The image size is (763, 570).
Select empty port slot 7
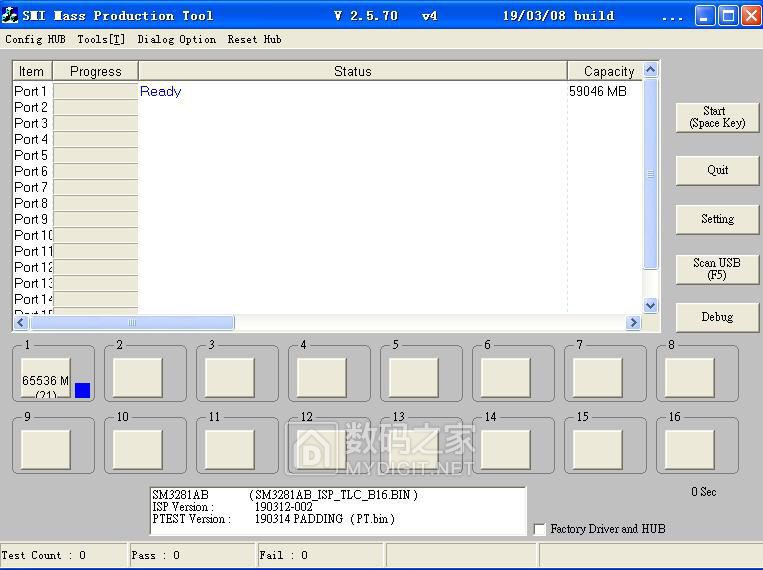pyautogui.click(x=598, y=378)
